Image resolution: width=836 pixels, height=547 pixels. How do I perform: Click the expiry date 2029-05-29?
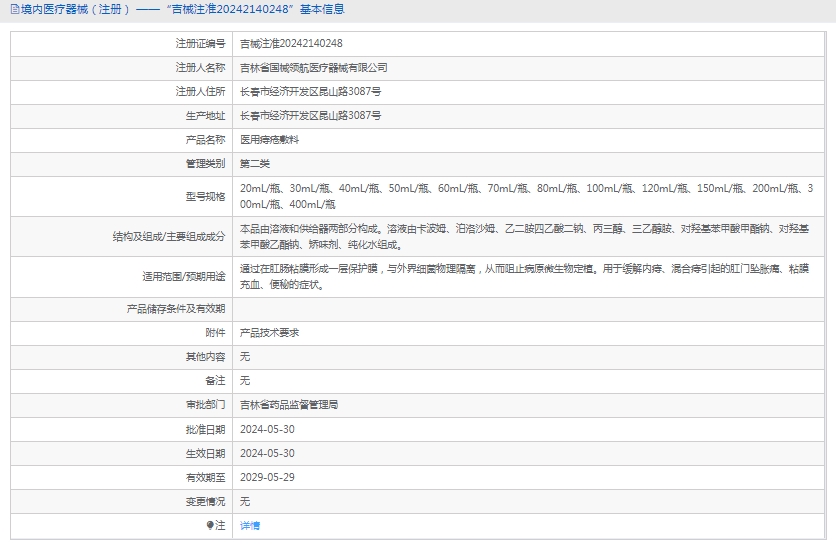(x=267, y=477)
